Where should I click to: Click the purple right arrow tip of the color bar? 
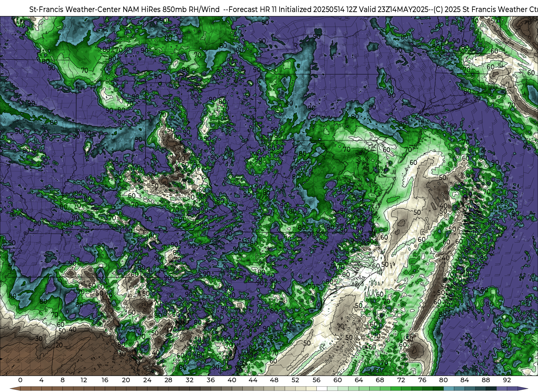coord(523,389)
